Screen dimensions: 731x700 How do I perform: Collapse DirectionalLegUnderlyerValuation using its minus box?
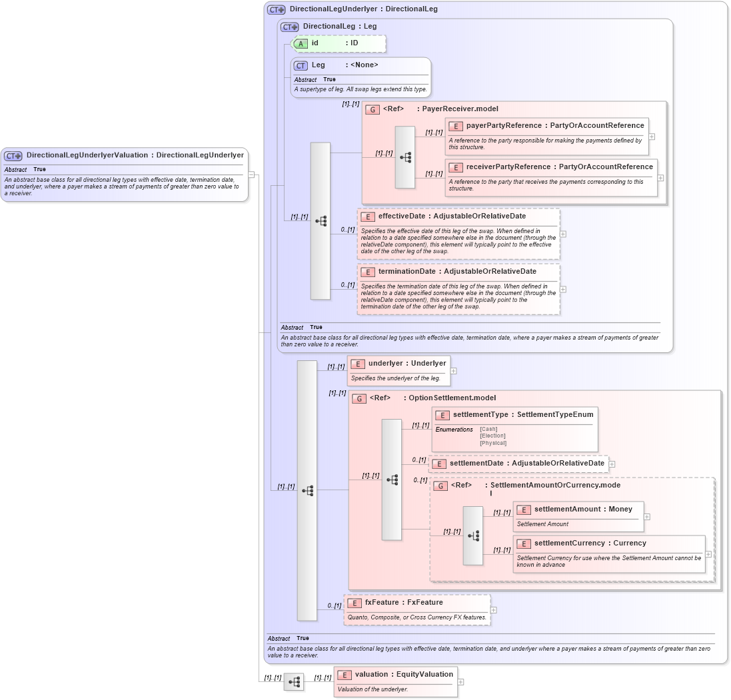click(252, 173)
